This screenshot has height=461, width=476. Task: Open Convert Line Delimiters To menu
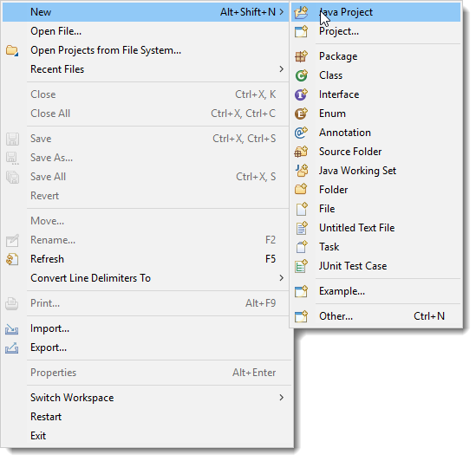tap(146, 278)
